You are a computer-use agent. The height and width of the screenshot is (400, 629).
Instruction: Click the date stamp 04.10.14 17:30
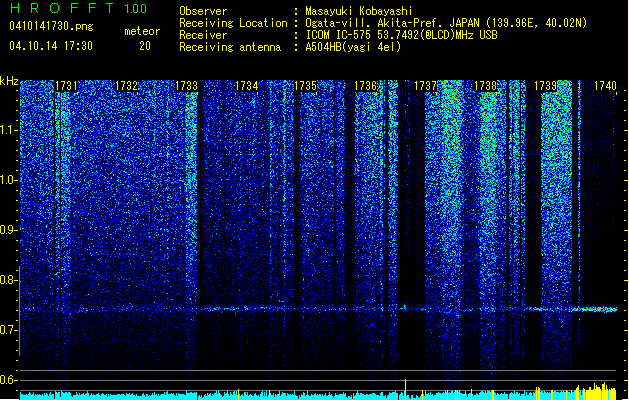tap(51, 46)
